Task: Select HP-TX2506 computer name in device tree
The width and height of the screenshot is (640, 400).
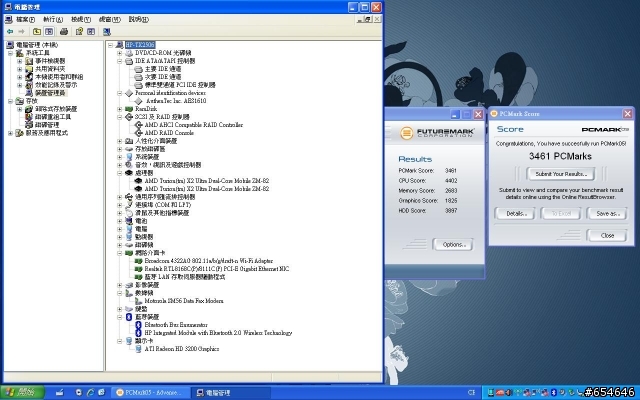Action: click(x=140, y=45)
